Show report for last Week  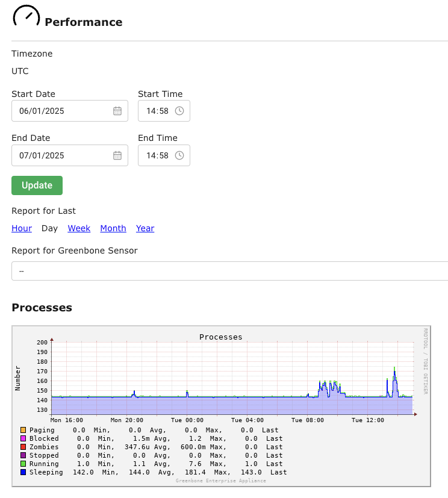tap(79, 228)
